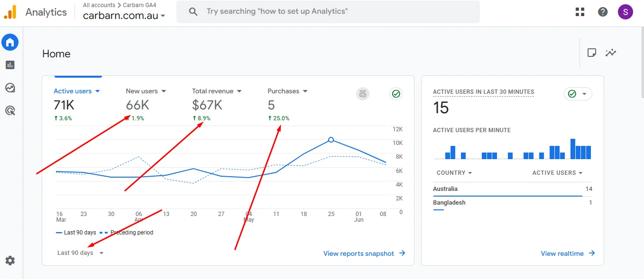Expand the Country dimension dropdown
The height and width of the screenshot is (279, 644).
454,173
